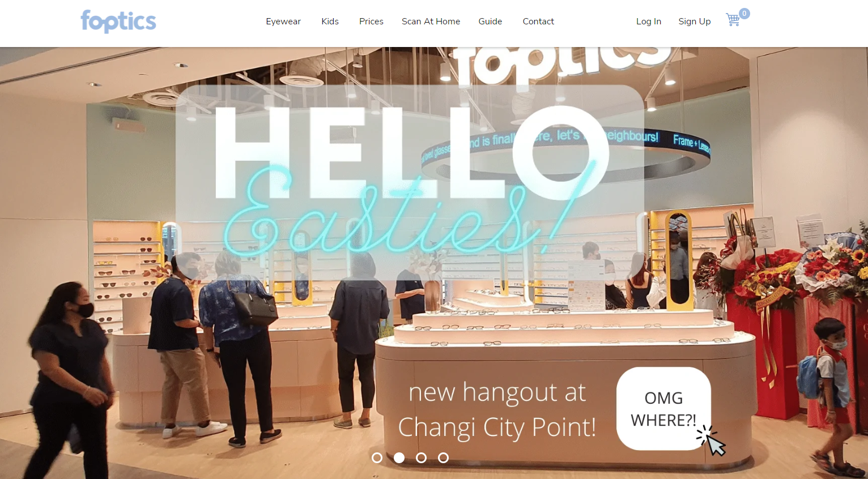868x479 pixels.
Task: Click the OMG WHERE?! button
Action: (x=663, y=409)
